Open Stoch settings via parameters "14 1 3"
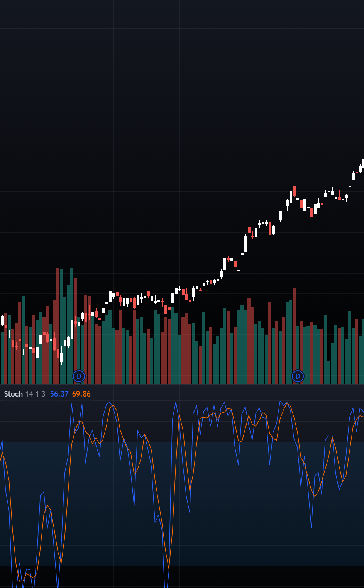This screenshot has height=588, width=364. (x=35, y=394)
